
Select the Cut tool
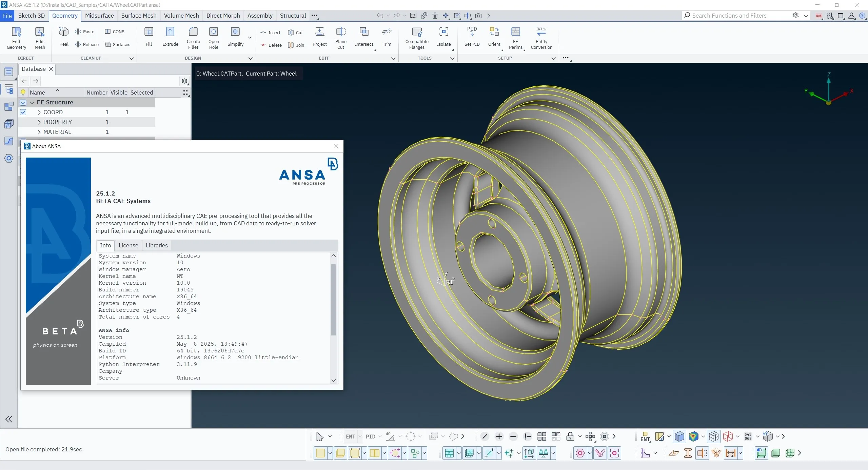coord(295,33)
